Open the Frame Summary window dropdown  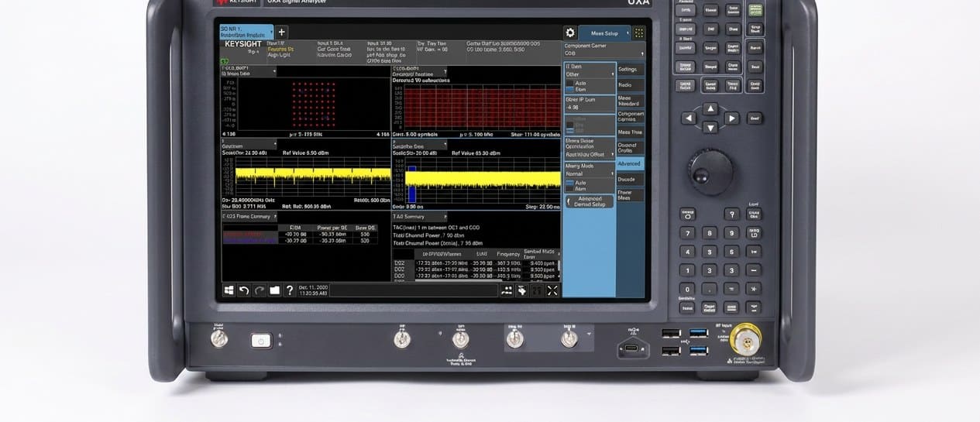tap(249, 217)
